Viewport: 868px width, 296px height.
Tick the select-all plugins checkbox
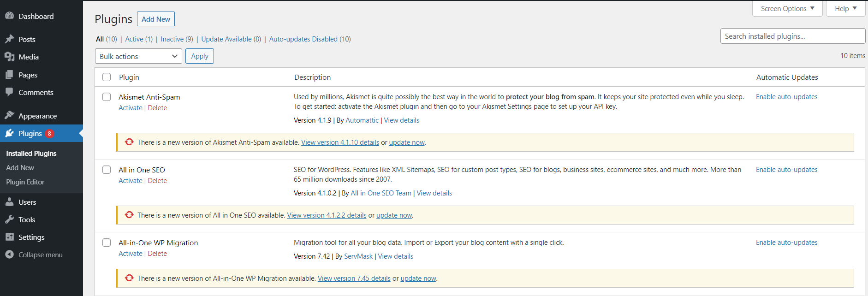[x=107, y=77]
